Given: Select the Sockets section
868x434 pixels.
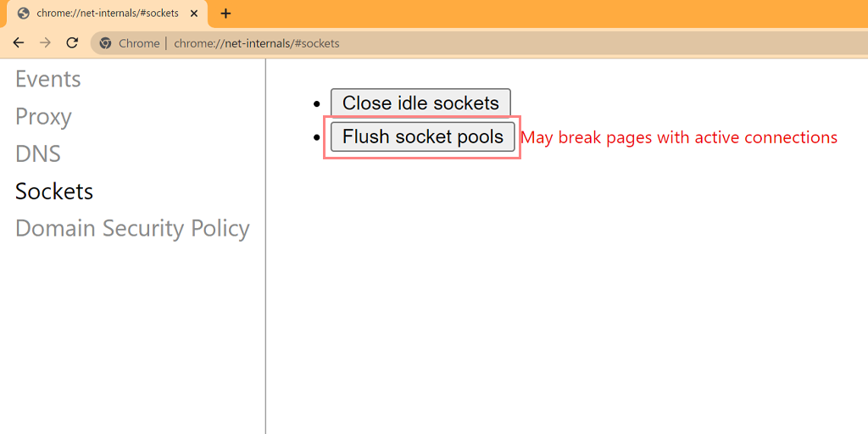Looking at the screenshot, I should click(x=54, y=191).
